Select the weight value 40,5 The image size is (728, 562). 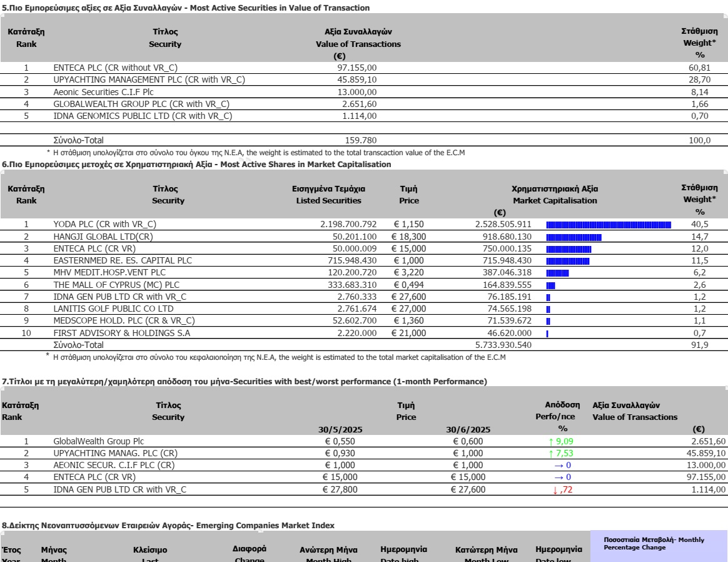(x=700, y=224)
